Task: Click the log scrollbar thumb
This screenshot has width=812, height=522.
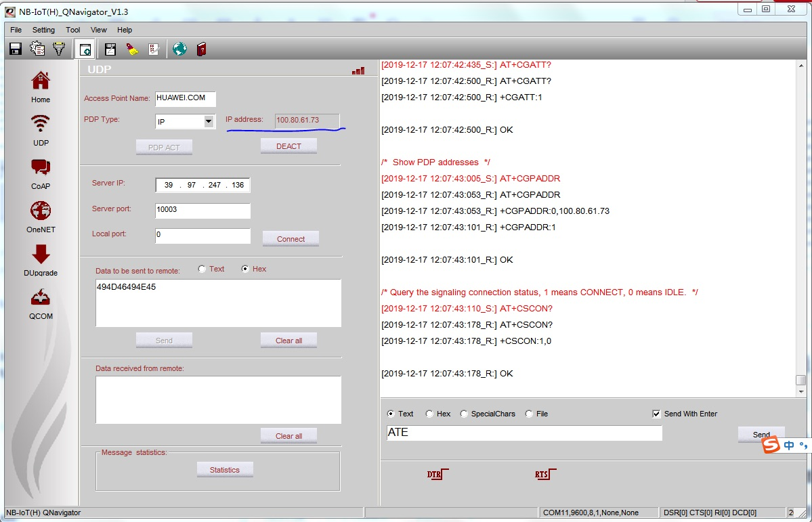Action: 800,380
